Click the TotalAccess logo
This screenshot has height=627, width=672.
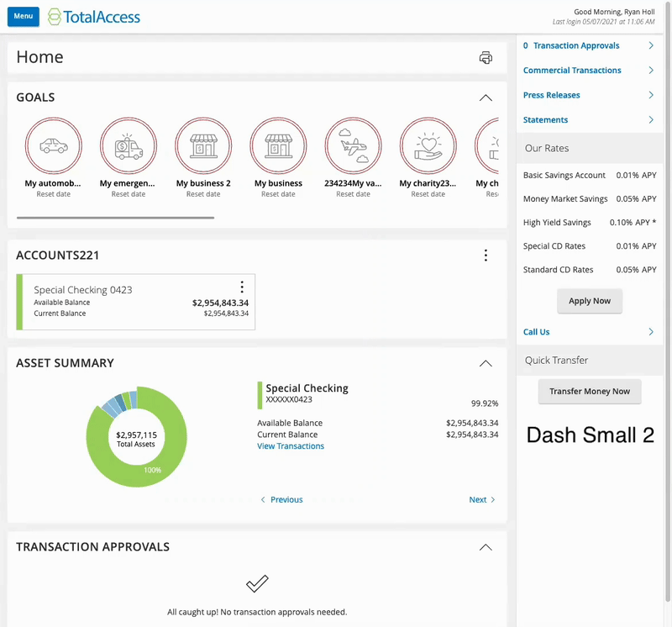pos(94,17)
